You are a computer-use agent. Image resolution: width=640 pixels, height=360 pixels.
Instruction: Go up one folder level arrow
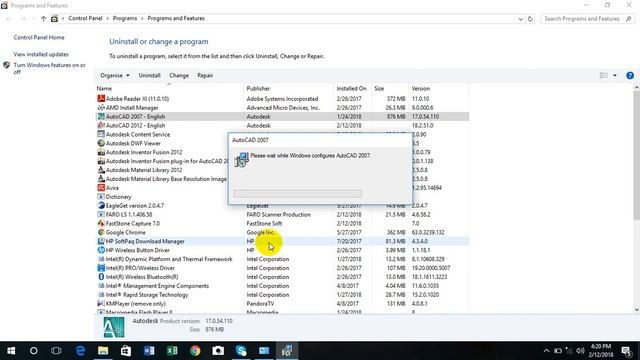(43, 19)
